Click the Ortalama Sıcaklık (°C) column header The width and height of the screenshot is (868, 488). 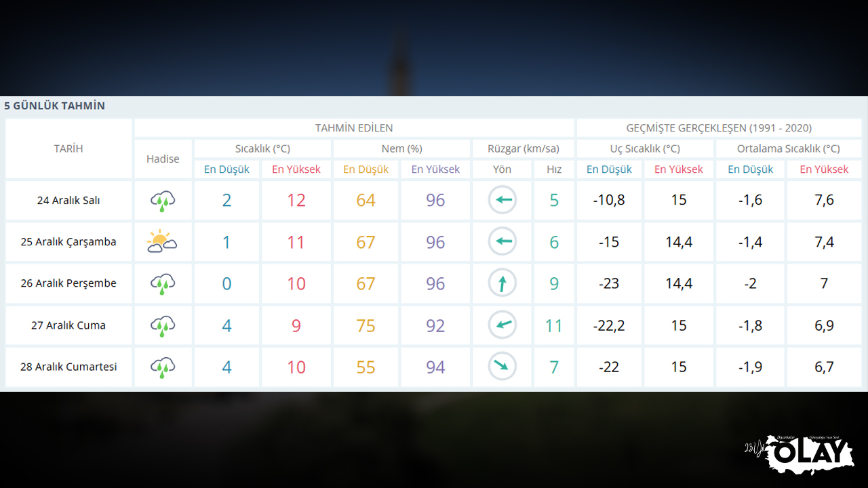788,148
